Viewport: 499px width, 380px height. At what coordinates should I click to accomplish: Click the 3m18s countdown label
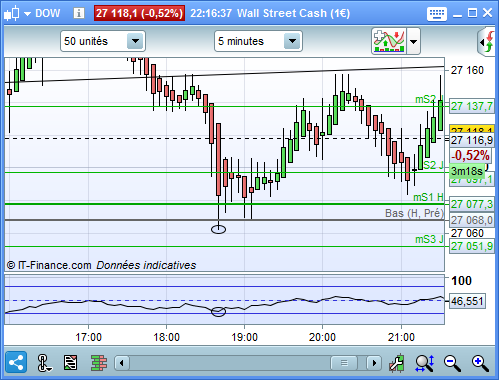coord(466,171)
